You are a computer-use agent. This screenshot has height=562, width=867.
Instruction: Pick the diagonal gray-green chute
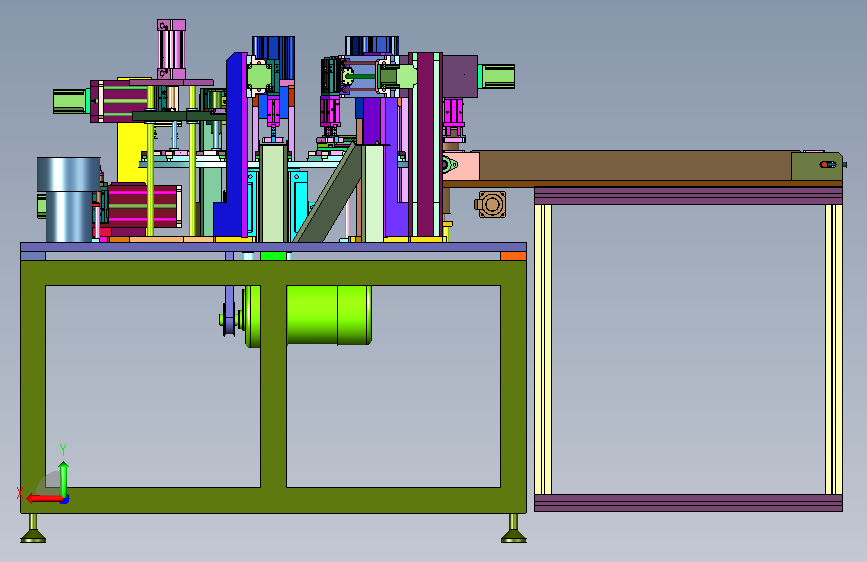[x=329, y=192]
